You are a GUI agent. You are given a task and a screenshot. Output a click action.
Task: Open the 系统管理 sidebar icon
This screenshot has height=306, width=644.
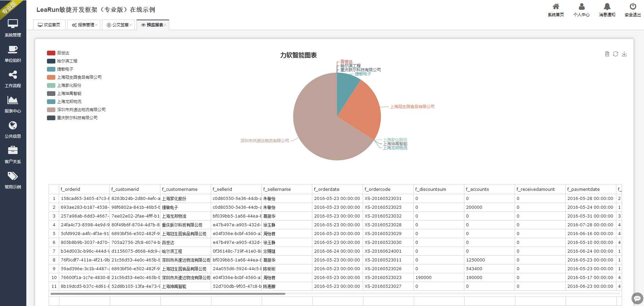[x=13, y=24]
